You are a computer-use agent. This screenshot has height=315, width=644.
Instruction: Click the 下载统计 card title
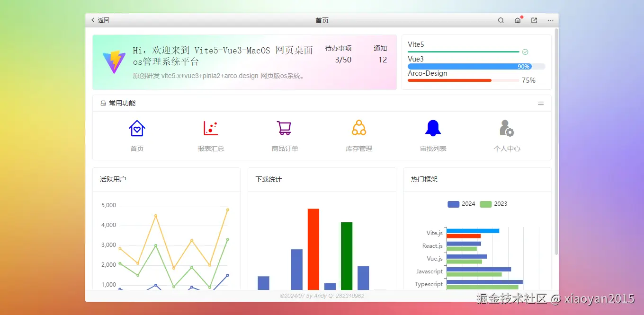click(x=268, y=179)
